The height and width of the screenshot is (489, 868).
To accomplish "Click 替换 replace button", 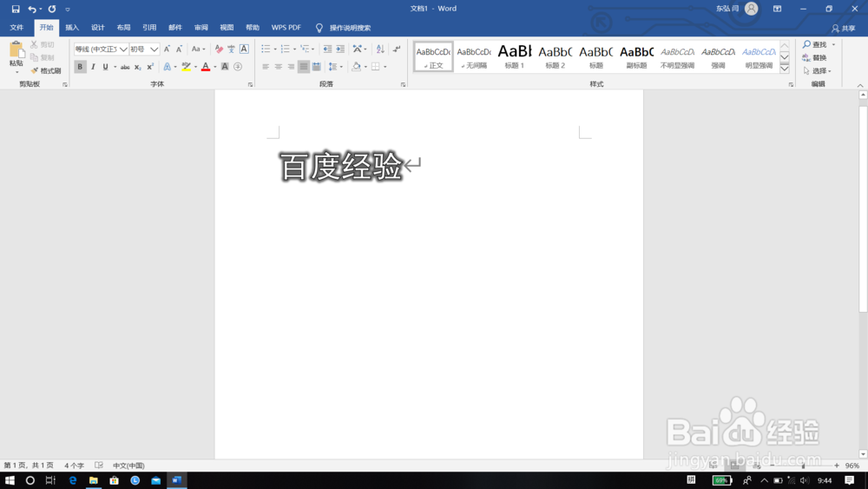I will [814, 57].
